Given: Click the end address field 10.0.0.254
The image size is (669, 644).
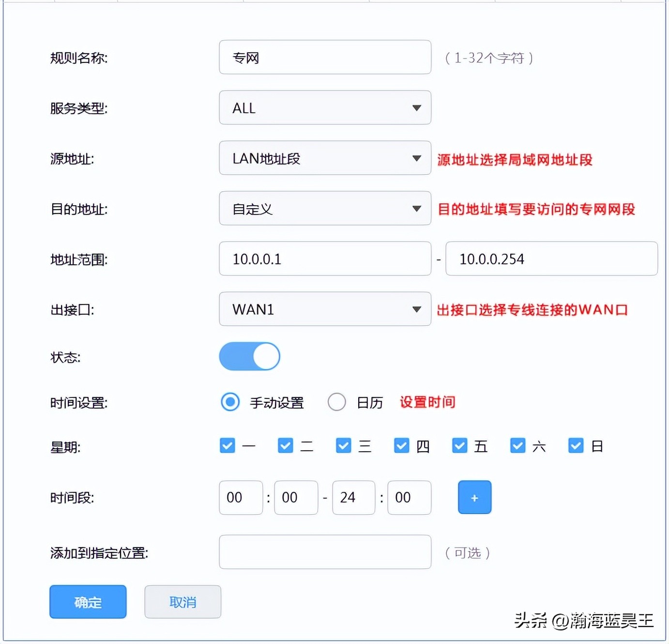Looking at the screenshot, I should (x=551, y=259).
